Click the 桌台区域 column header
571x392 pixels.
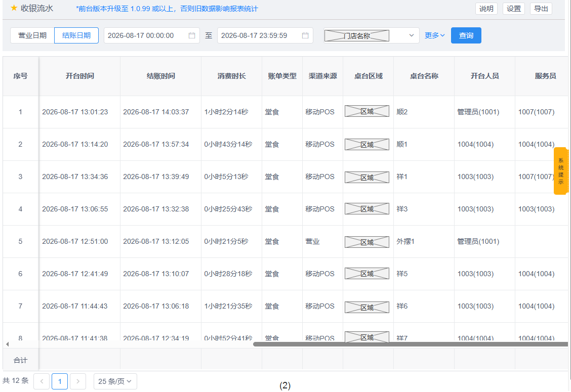click(368, 76)
